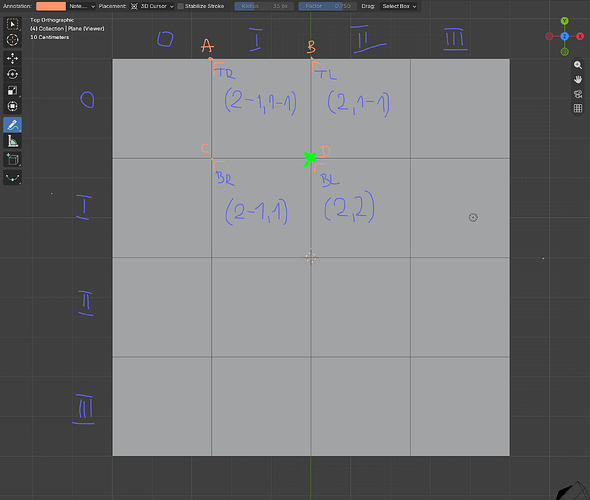Click the pan hand viewport icon
The width and height of the screenshot is (590, 500).
pyautogui.click(x=578, y=79)
